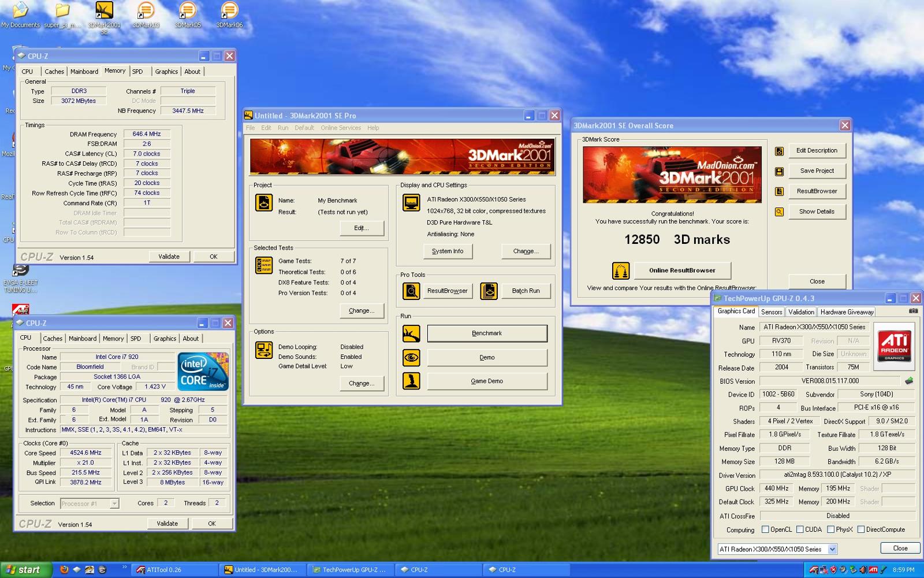The image size is (924, 578).
Task: Click the Options icon in 3DMark2001
Action: point(264,350)
